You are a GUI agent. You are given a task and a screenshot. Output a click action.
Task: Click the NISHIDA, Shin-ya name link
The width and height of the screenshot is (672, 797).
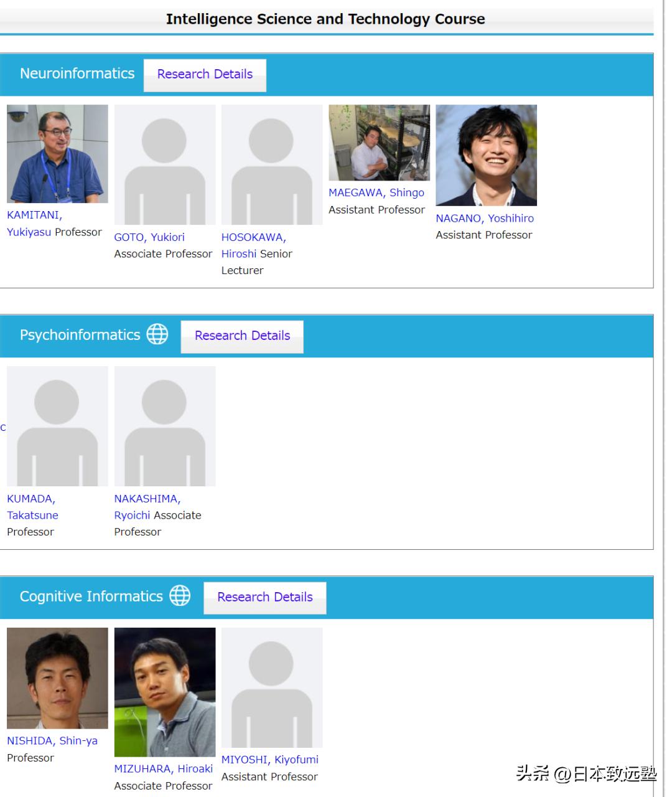[x=52, y=741]
